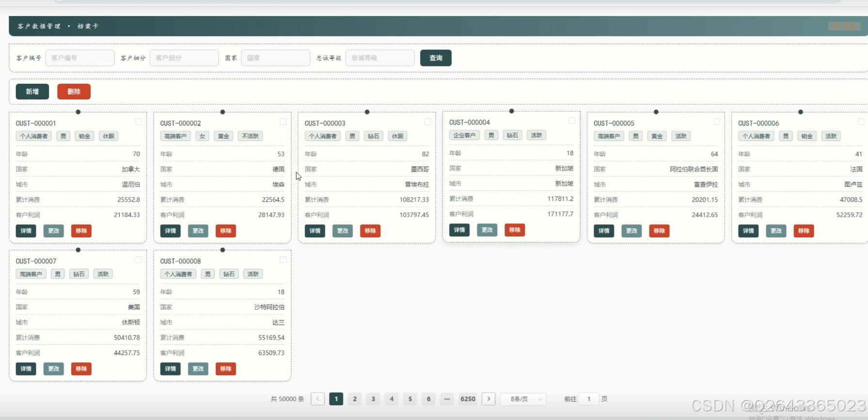The image size is (868, 420).
Task: Click into the 客户细分 input field
Action: [184, 58]
